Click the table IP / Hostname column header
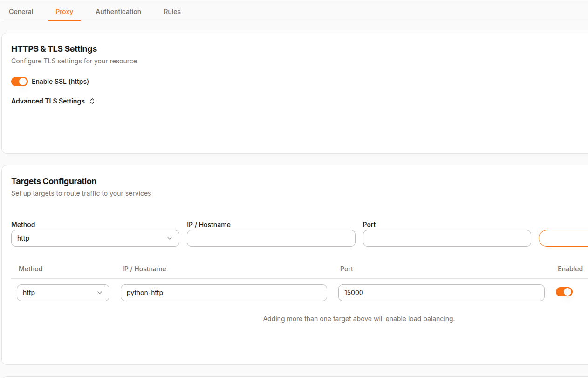This screenshot has width=588, height=378. click(x=144, y=269)
